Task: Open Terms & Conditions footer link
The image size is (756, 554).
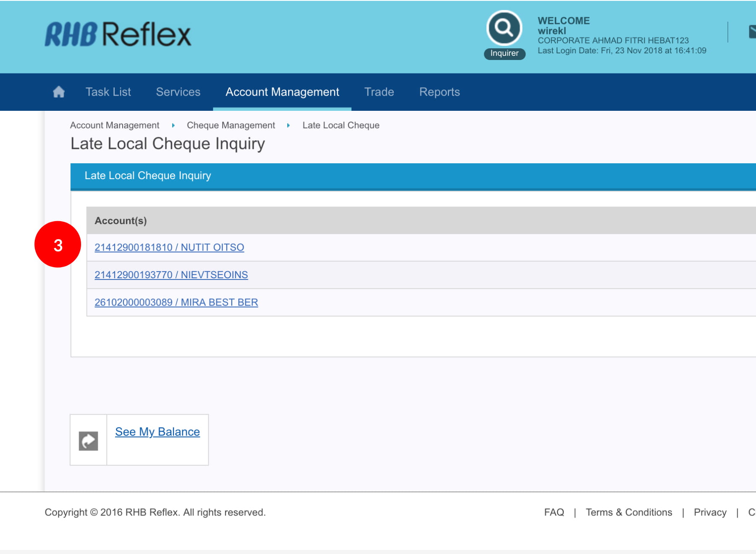Action: 629,512
